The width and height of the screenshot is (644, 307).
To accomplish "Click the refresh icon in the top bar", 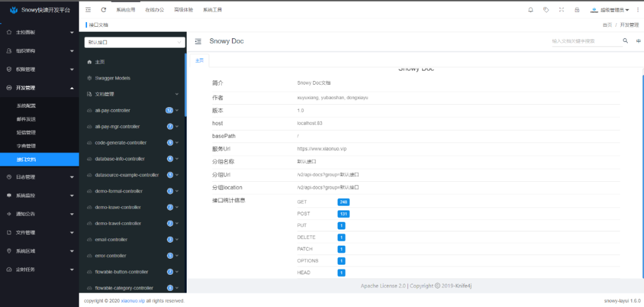I will [x=104, y=10].
